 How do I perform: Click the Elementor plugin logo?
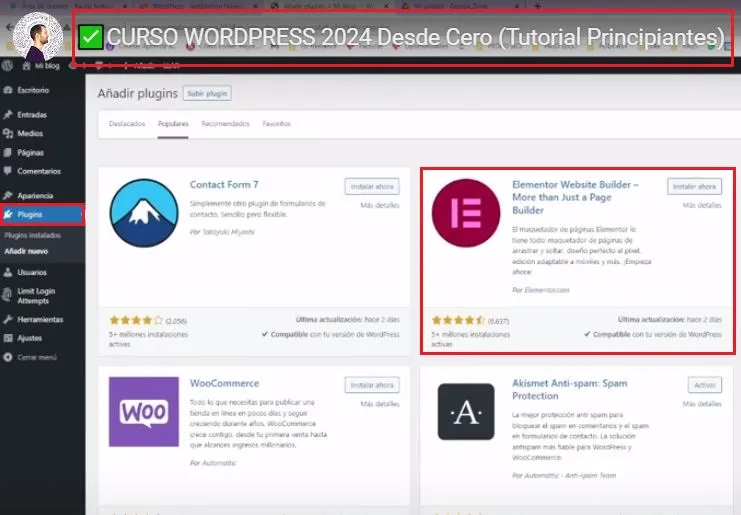[466, 213]
